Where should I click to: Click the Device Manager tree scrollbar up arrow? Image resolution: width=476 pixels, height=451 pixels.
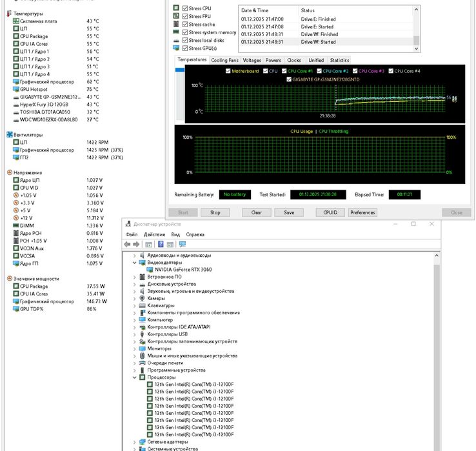point(437,256)
